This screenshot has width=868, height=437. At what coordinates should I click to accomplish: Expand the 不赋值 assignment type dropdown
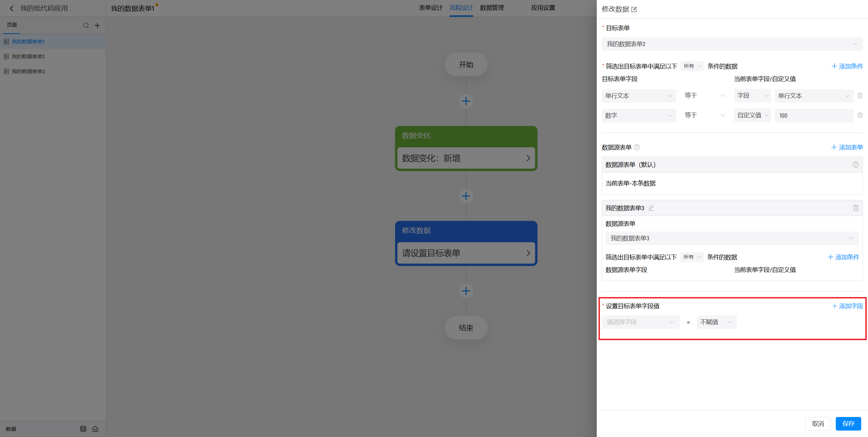coord(716,322)
